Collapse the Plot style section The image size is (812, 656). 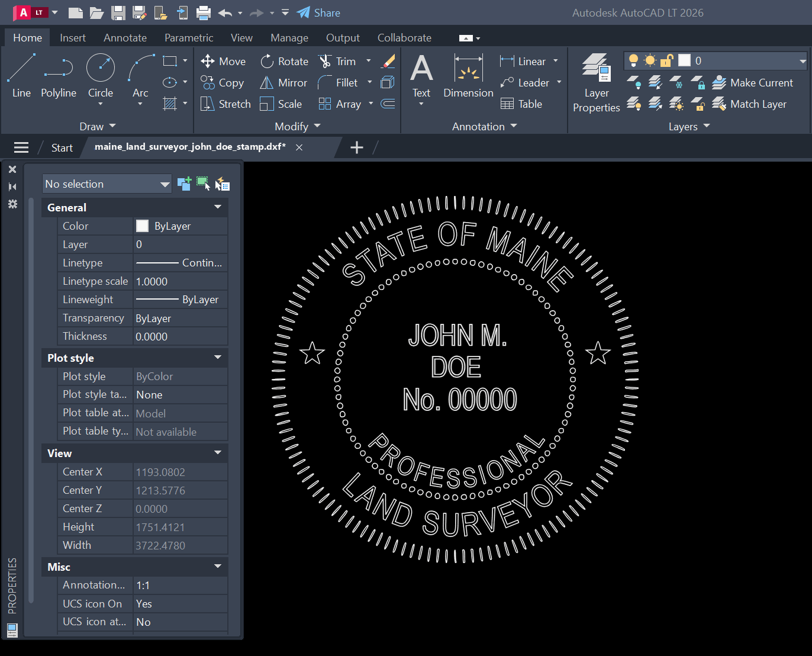(218, 358)
